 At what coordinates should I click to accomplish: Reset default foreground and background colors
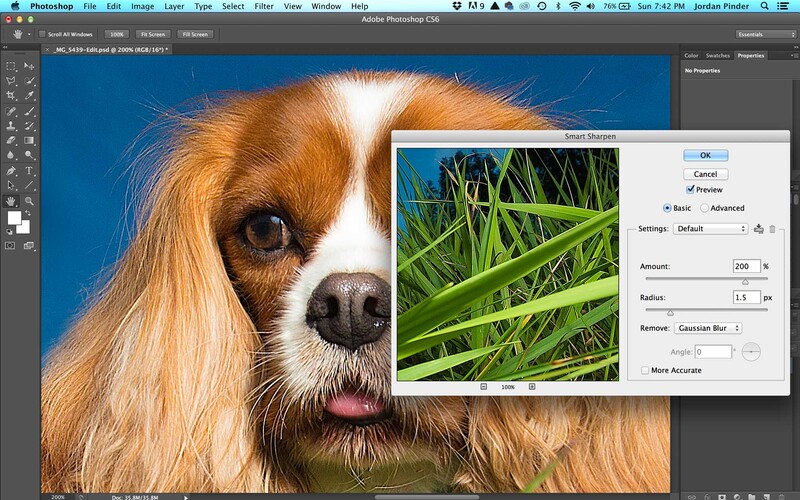click(9, 232)
